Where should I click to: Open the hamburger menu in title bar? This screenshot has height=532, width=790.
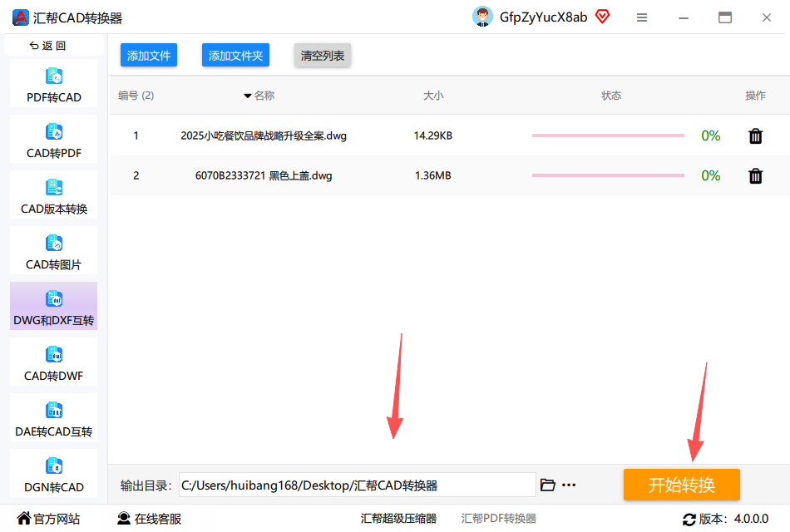[x=641, y=17]
